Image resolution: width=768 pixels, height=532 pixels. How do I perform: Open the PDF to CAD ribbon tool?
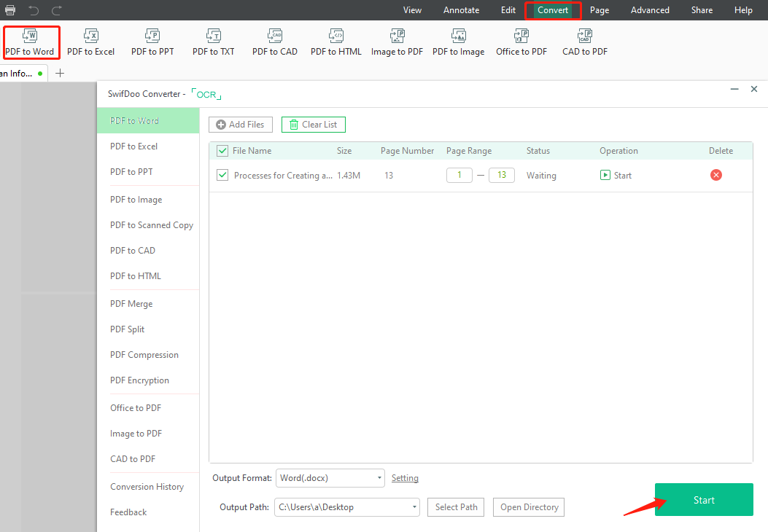click(275, 42)
